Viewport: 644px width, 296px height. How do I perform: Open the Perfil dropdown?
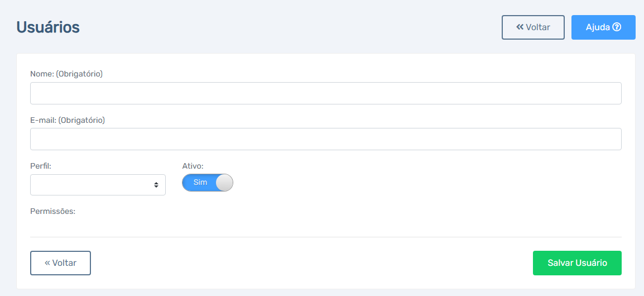[x=98, y=185]
